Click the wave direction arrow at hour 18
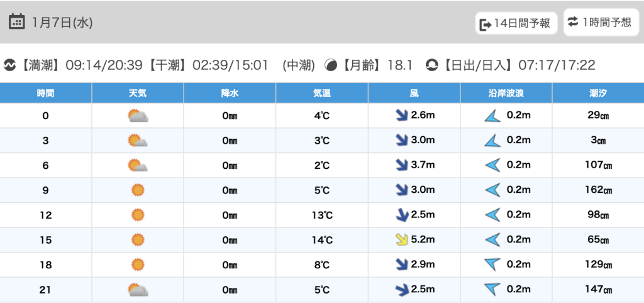The height and width of the screenshot is (303, 644). pyautogui.click(x=492, y=265)
